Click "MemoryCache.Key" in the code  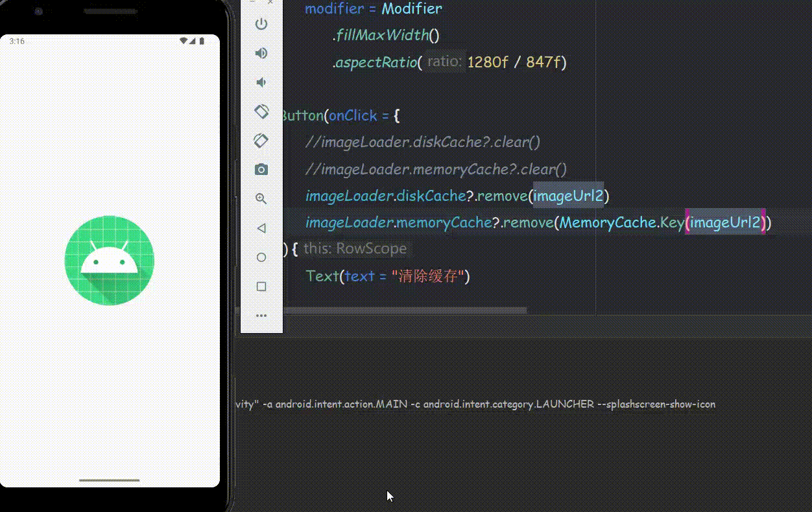622,223
